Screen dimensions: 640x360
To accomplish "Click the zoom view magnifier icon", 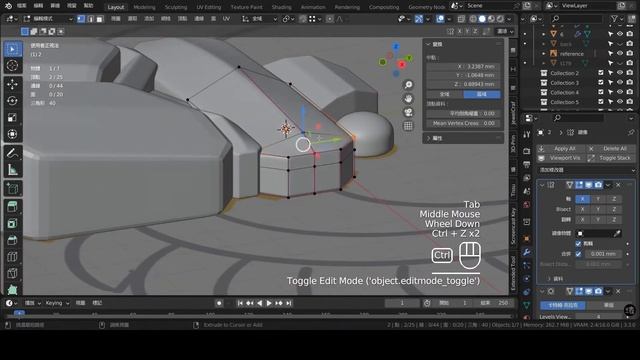I will point(408,85).
